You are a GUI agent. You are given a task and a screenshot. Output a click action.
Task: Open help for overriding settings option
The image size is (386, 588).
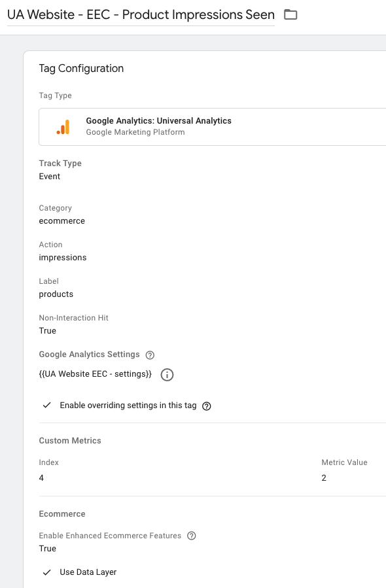[x=206, y=406]
